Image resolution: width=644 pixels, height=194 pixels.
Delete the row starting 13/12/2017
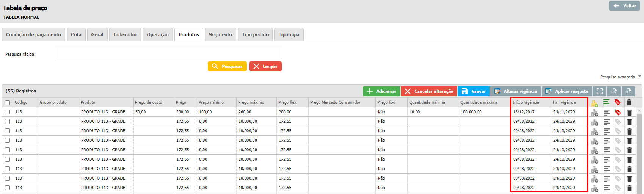[630, 112]
